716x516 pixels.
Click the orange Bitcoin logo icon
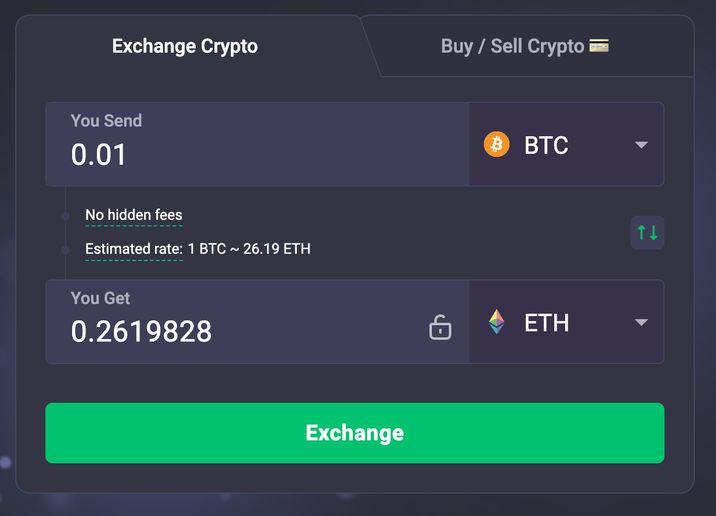tap(496, 145)
